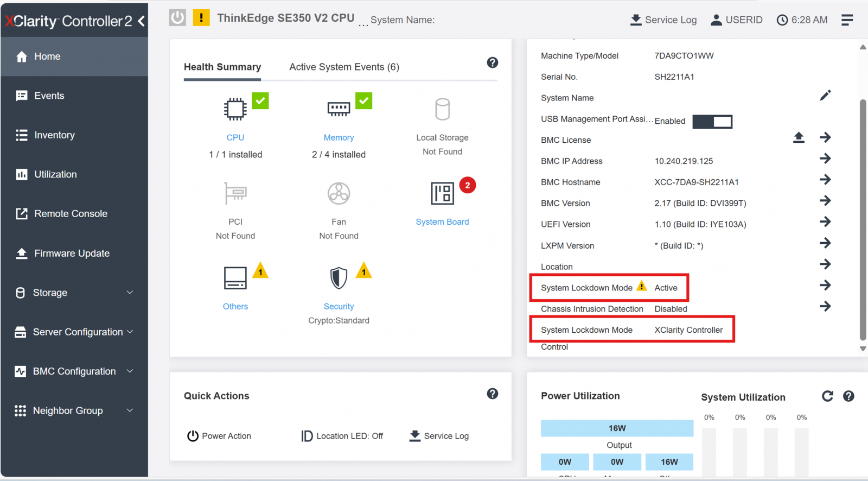The height and width of the screenshot is (481, 868).
Task: Open the System Board link
Action: pyautogui.click(x=442, y=222)
